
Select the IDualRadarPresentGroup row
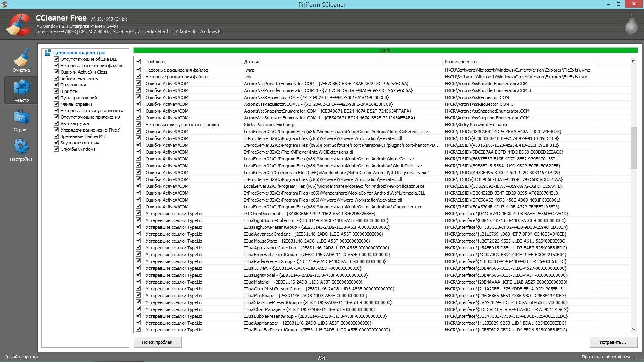pos(382,261)
